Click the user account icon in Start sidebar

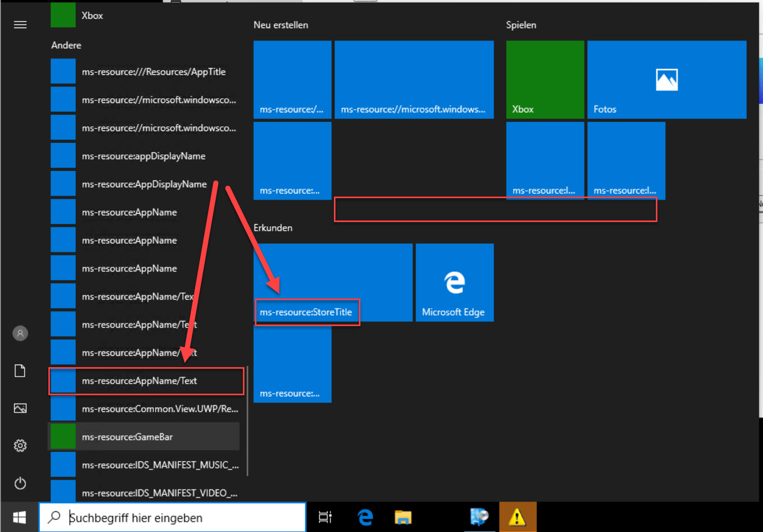pos(20,333)
